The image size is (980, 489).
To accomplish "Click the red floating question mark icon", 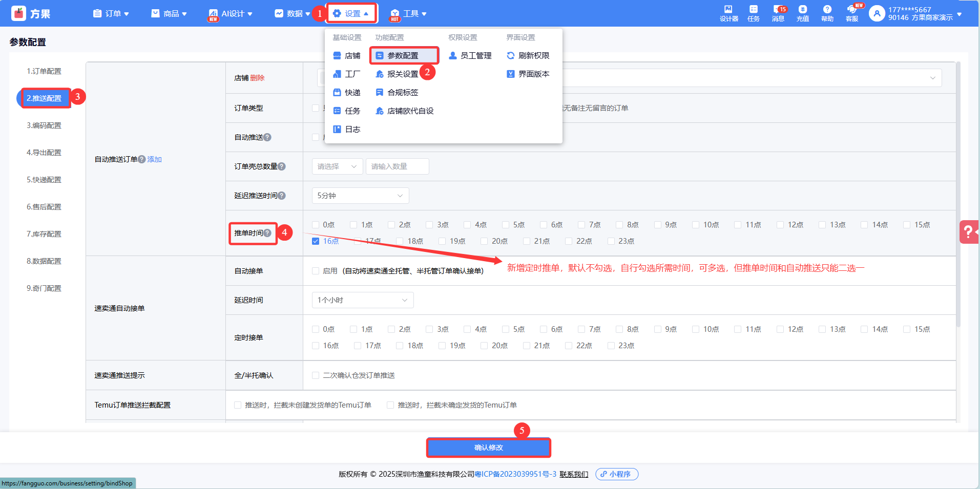I will tap(968, 232).
